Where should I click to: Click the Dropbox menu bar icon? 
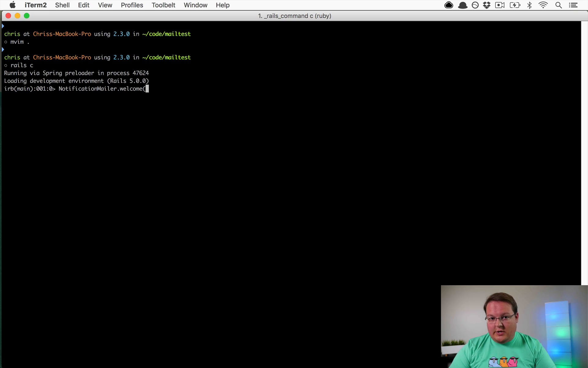487,5
